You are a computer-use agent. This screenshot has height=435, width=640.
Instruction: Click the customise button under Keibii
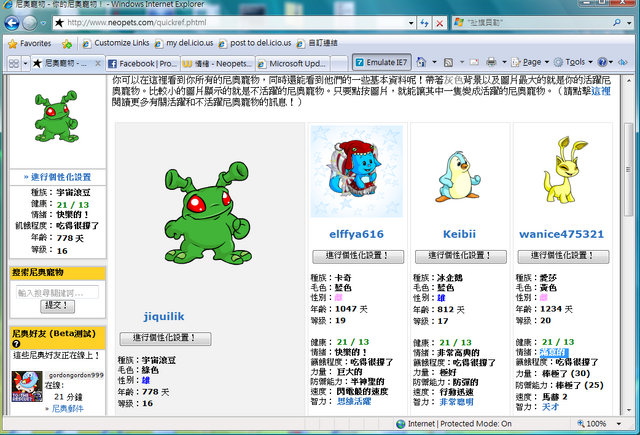(x=461, y=256)
